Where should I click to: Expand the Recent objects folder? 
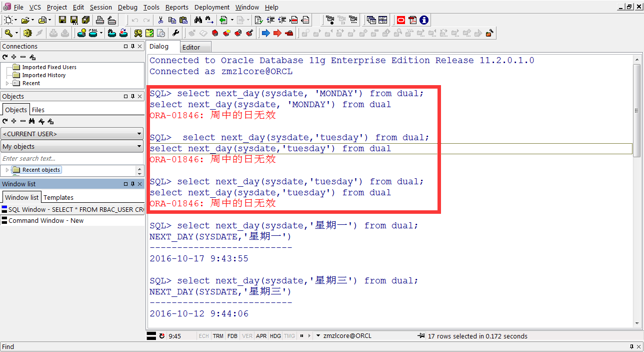click(x=7, y=170)
